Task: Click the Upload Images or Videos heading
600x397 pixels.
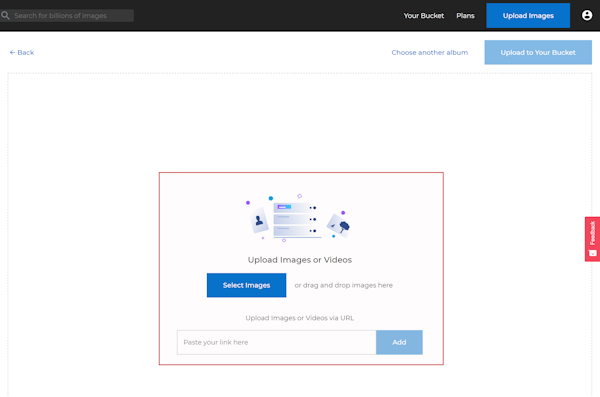Action: pyautogui.click(x=300, y=260)
